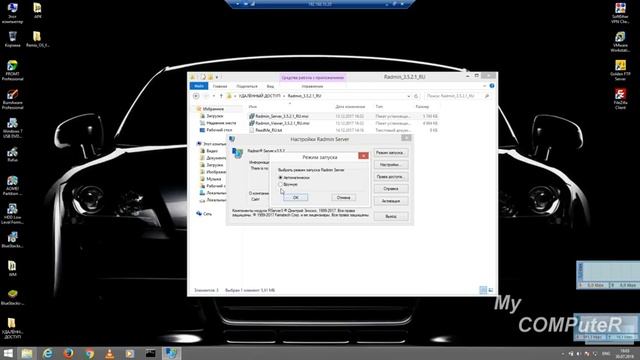This screenshot has width=640, height=360.
Task: Click 'Справка' button in Radmin Server settings
Action: [x=391, y=189]
